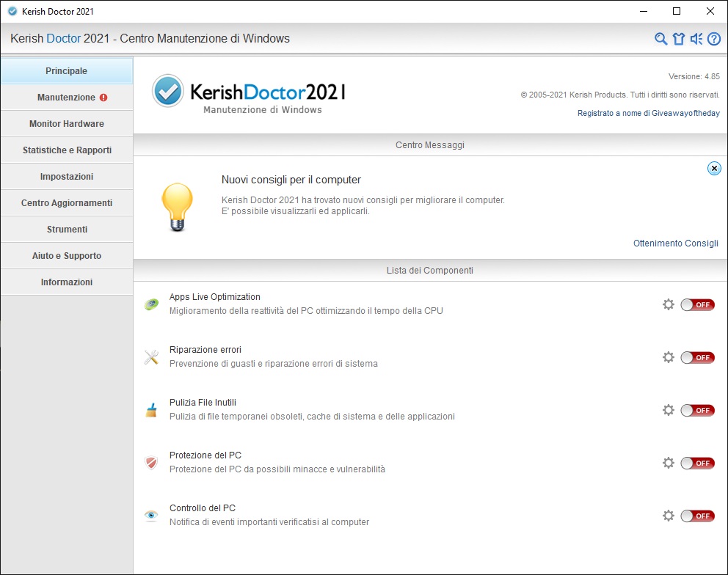Click the Kerish Doctor checkmark logo
The height and width of the screenshot is (575, 728).
click(x=168, y=91)
